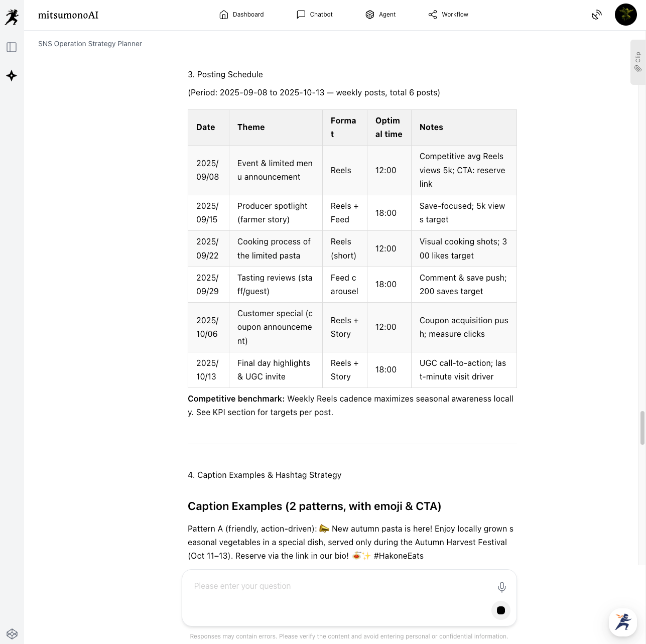Switch to the Chatbot tab
The width and height of the screenshot is (646, 644).
coord(315,15)
